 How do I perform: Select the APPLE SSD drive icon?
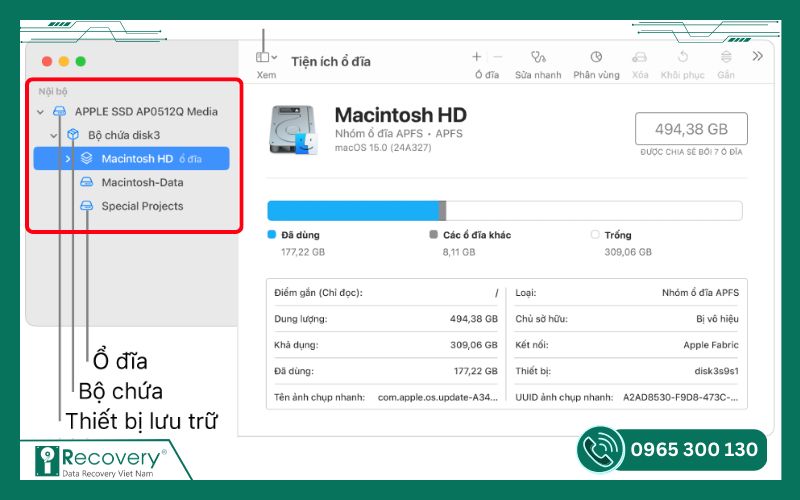60,111
